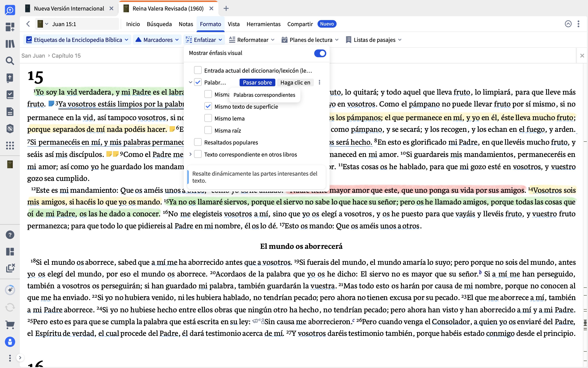Click the blue note marker before verse 3
This screenshot has height=368, width=588.
point(51,104)
